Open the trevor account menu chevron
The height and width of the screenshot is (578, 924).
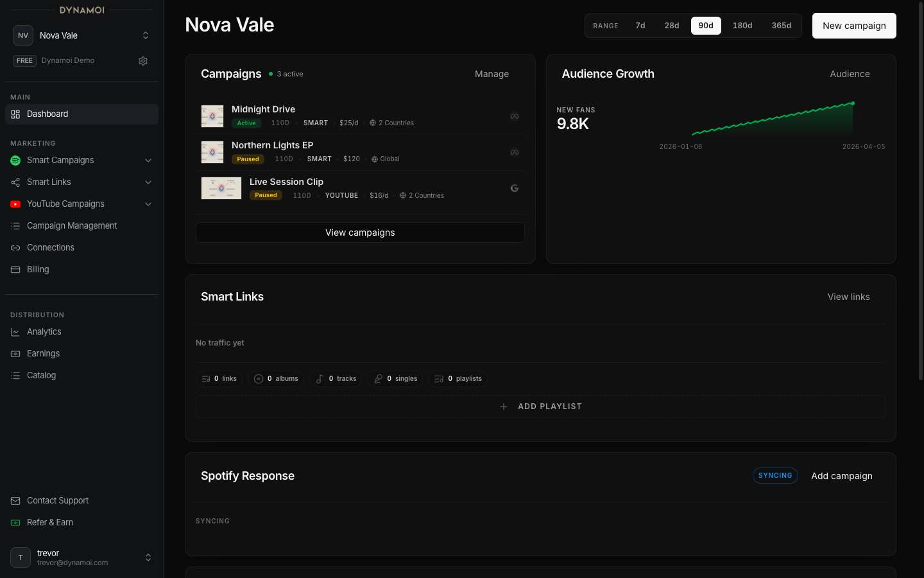(x=148, y=557)
